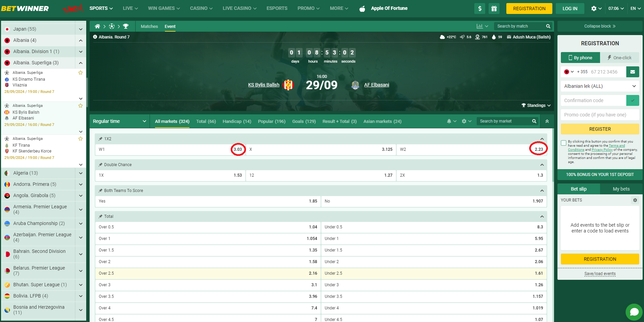This screenshot has height=322, width=644.
Task: Click the football breadcrumb icon
Action: coord(112,26)
